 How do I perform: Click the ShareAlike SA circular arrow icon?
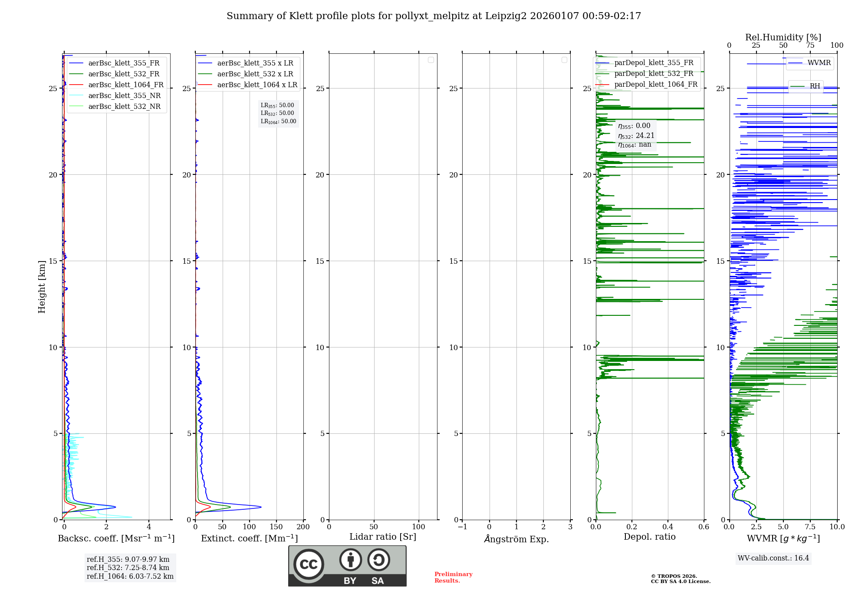[x=378, y=560]
